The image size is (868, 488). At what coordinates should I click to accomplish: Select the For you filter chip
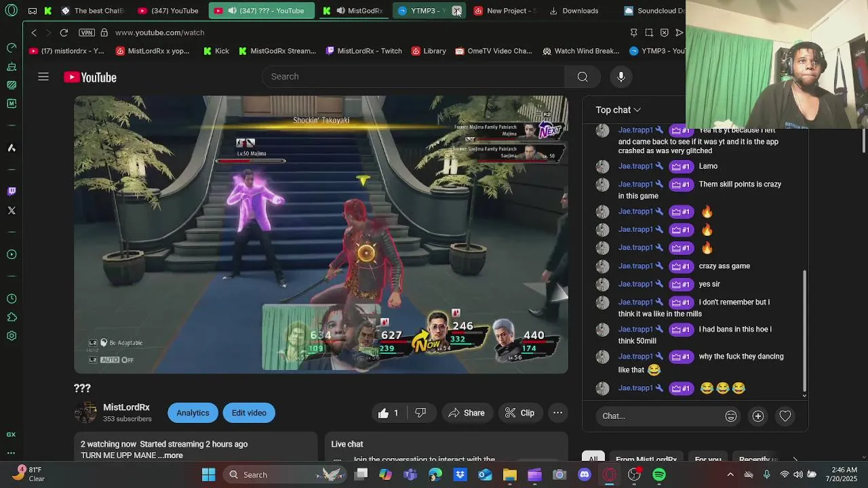(708, 459)
